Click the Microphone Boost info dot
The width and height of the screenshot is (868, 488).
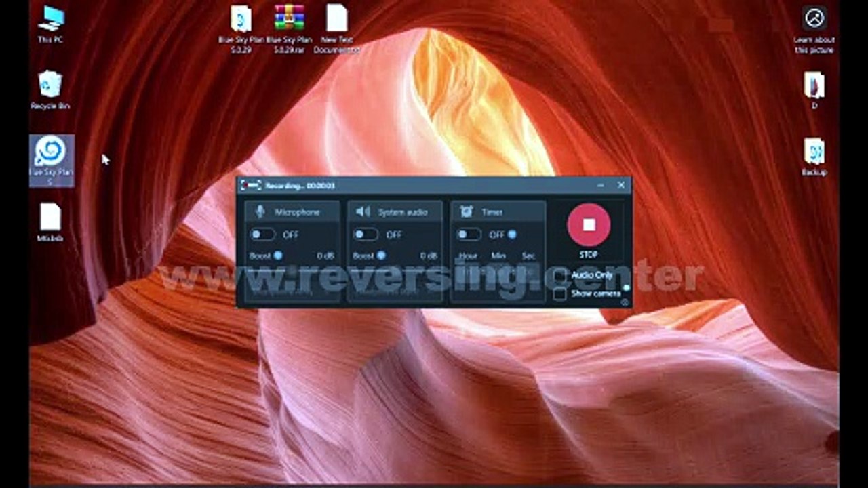tap(278, 256)
